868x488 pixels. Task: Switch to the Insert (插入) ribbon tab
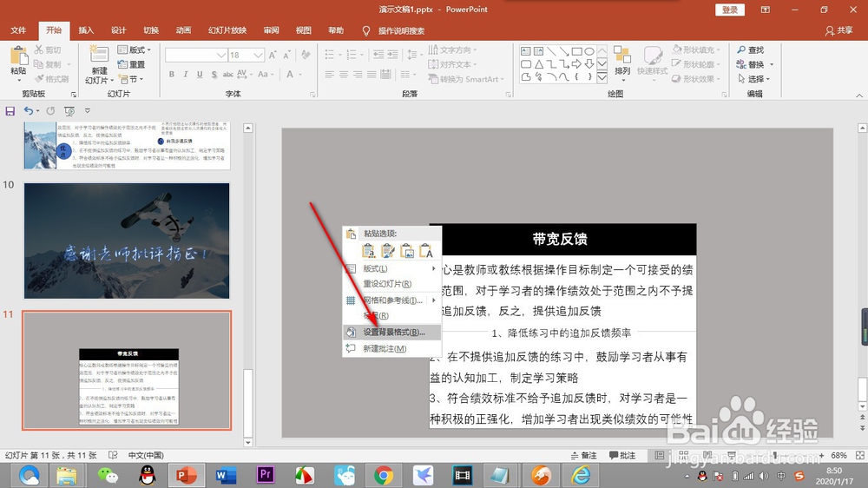click(x=86, y=30)
